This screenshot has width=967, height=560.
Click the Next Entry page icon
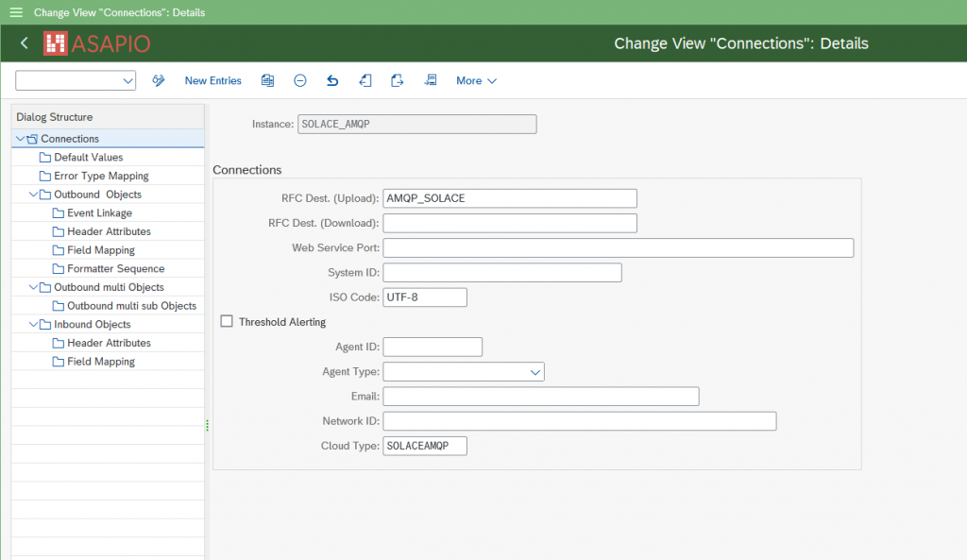coord(398,81)
